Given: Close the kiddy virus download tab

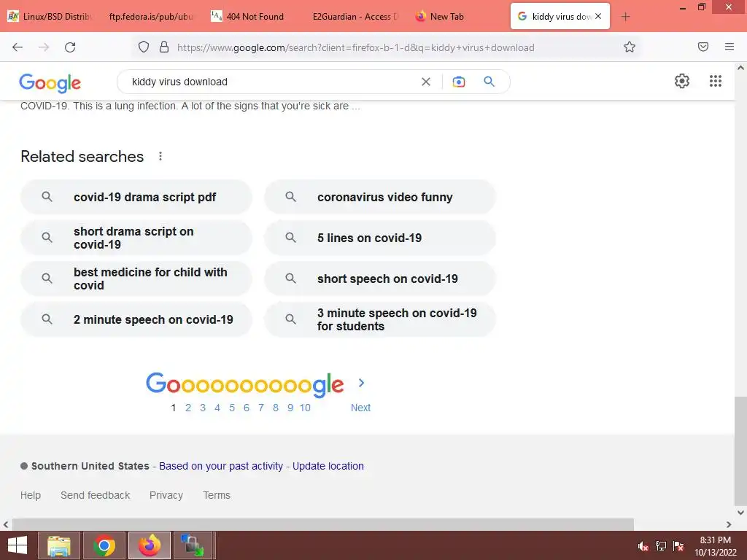Looking at the screenshot, I should (x=598, y=16).
